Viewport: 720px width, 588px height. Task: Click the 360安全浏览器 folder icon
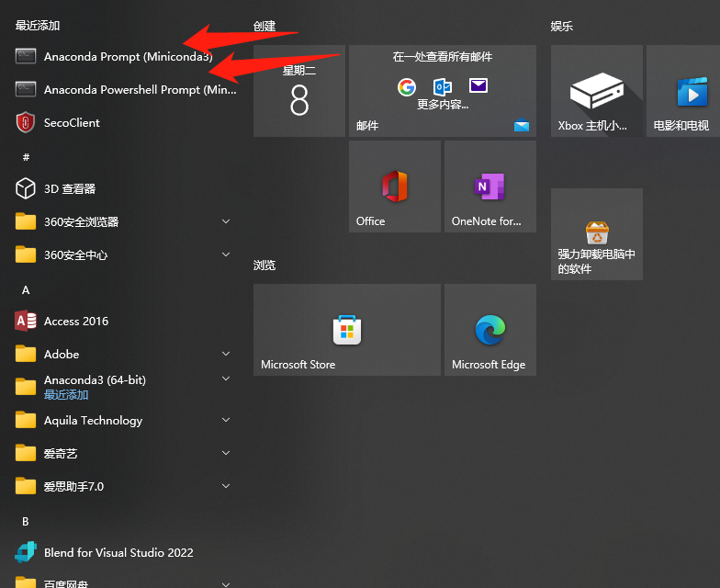[x=26, y=221]
